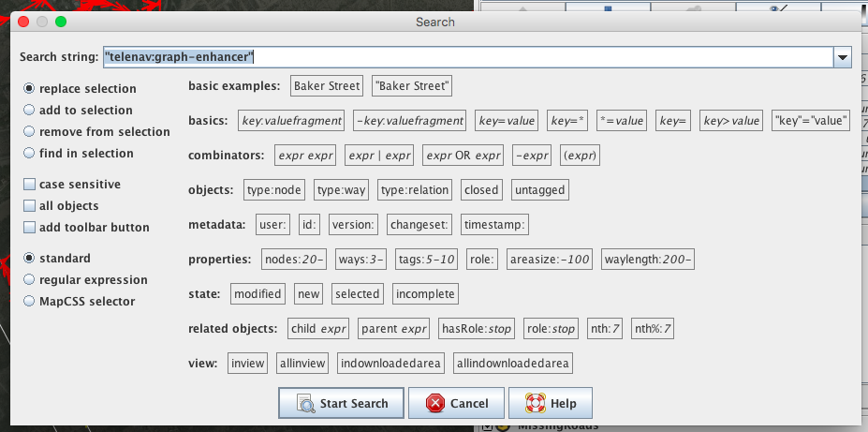Start the search
This screenshot has width=868, height=432.
(341, 403)
